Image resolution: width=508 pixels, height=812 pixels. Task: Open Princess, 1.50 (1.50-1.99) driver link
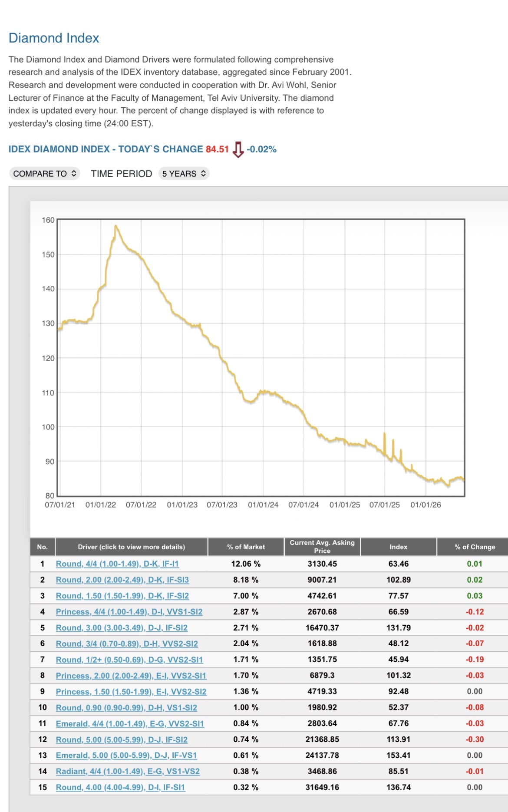[131, 692]
